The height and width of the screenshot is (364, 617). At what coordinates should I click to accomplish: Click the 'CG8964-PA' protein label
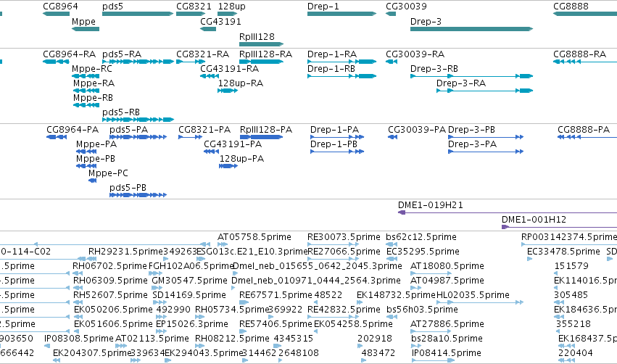click(x=73, y=130)
